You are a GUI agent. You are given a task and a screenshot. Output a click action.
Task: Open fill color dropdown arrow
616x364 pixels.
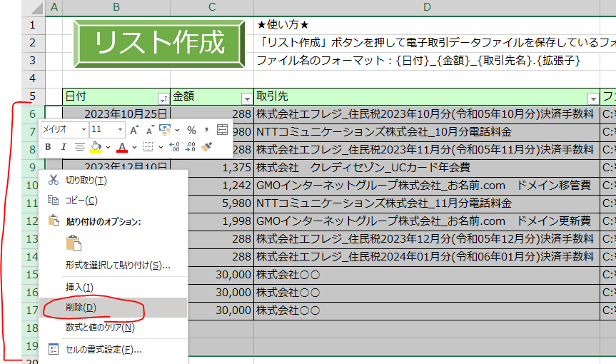tap(108, 147)
